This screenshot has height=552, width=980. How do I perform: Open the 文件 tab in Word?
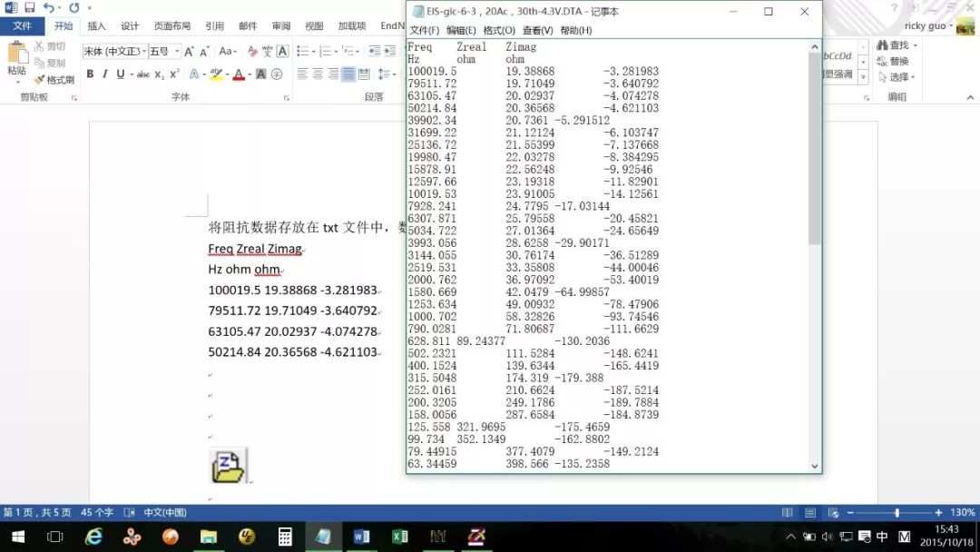pos(22,25)
